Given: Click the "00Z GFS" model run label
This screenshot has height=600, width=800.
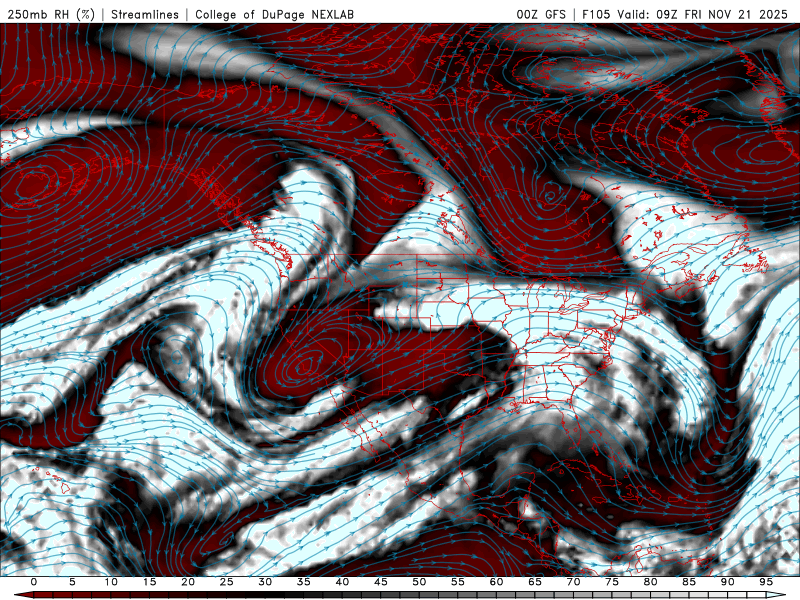Looking at the screenshot, I should [541, 14].
